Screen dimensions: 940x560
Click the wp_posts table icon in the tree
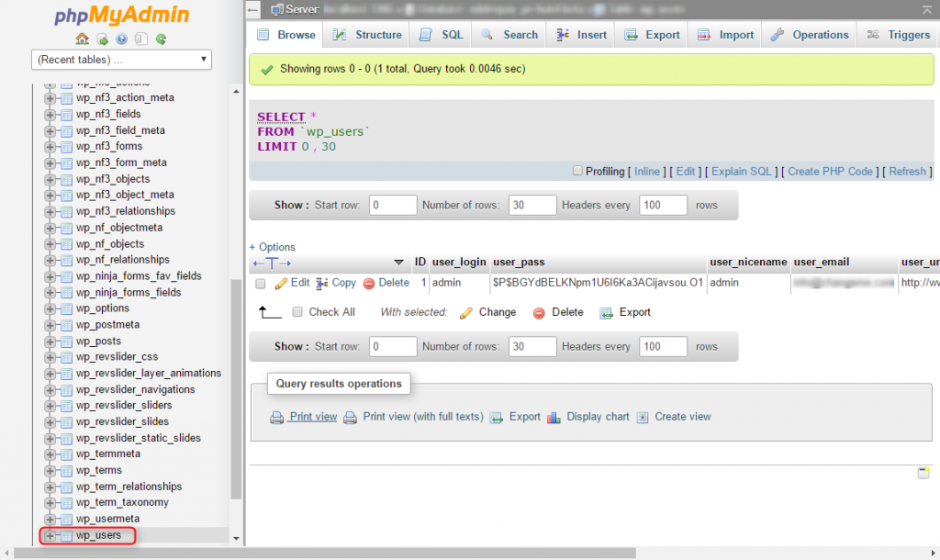[66, 342]
